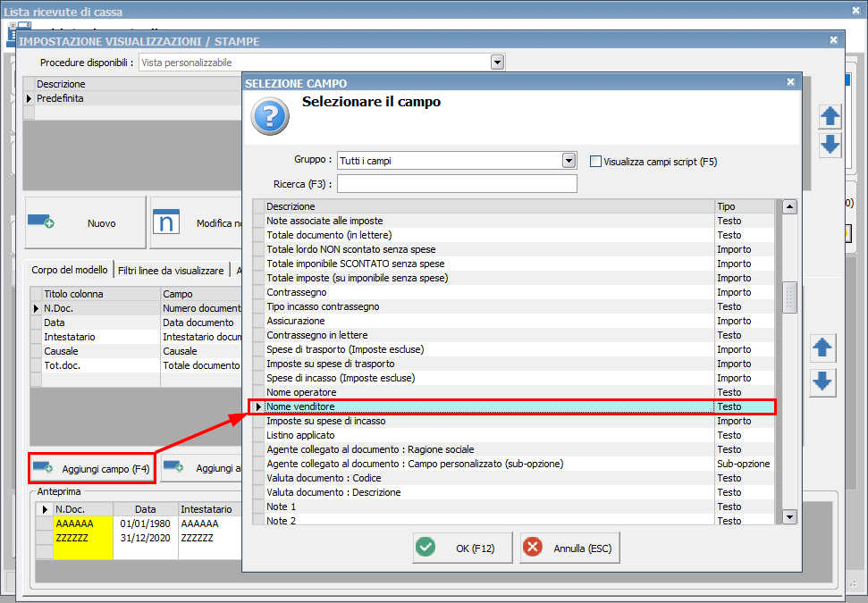
Task: Click the 31/12/2020 date preview cell
Action: click(x=146, y=538)
